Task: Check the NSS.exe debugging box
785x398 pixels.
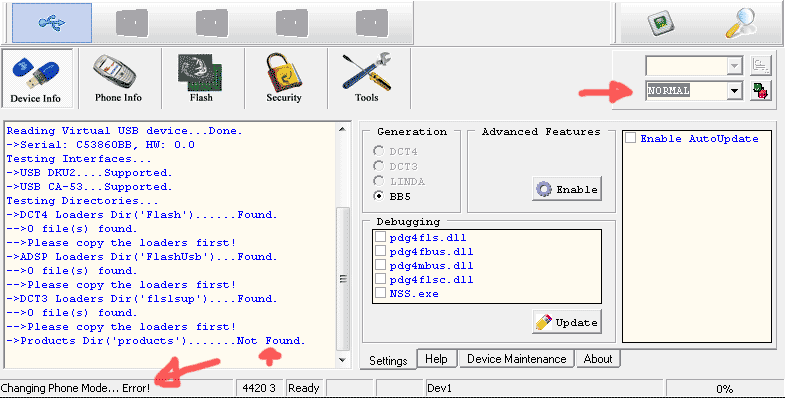Action: tap(380, 293)
